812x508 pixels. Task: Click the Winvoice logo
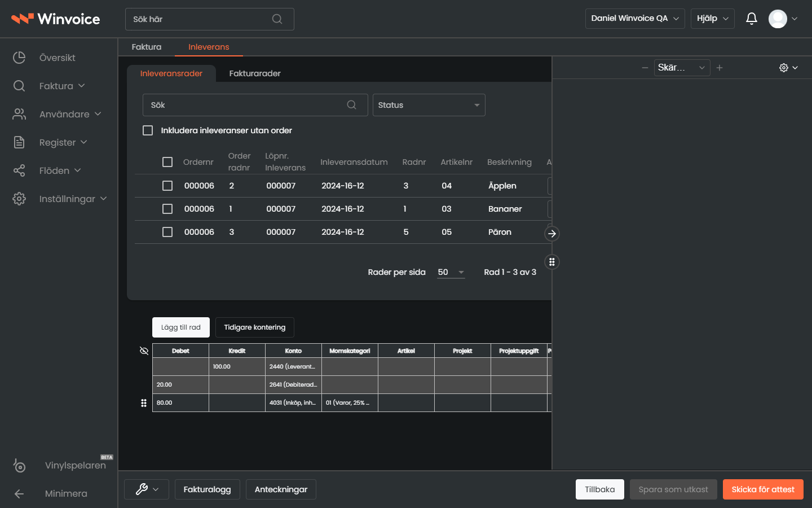(55, 19)
